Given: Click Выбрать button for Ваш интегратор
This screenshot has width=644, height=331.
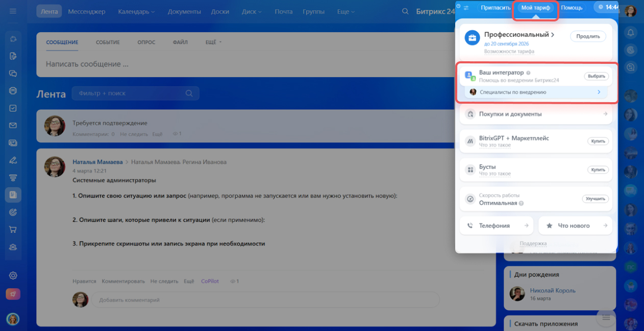Looking at the screenshot, I should pos(596,76).
